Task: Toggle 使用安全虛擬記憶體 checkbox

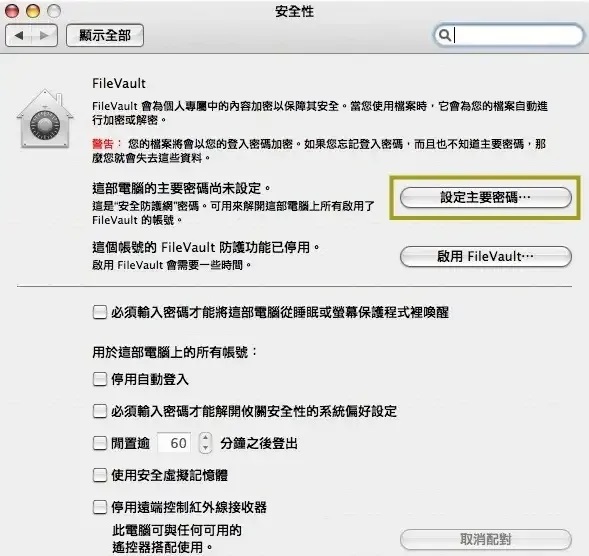Action: click(100, 475)
